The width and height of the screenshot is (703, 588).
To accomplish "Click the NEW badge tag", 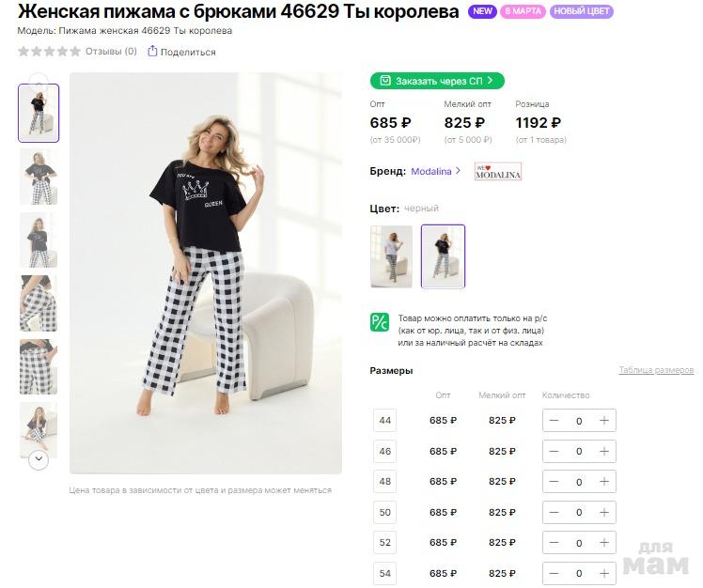I will coord(482,12).
